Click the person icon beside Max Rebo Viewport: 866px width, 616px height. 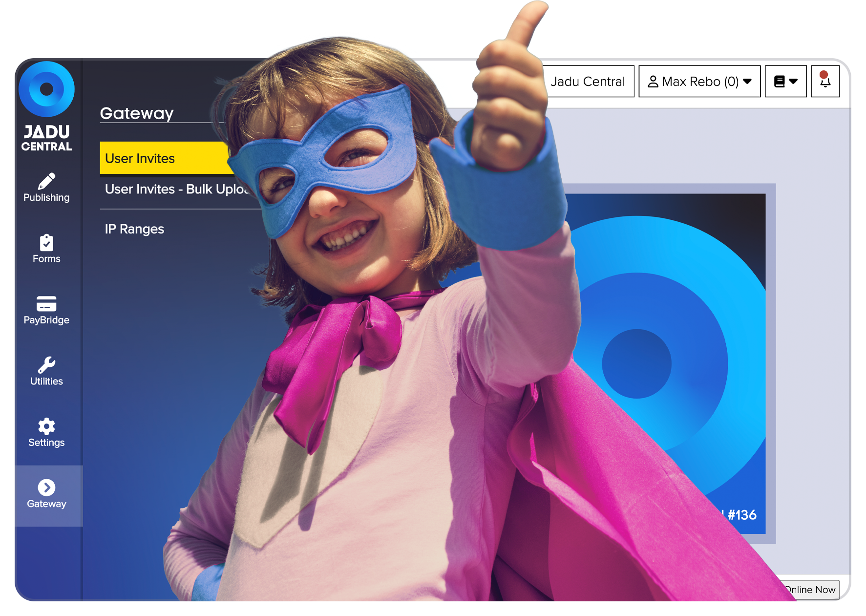click(653, 82)
